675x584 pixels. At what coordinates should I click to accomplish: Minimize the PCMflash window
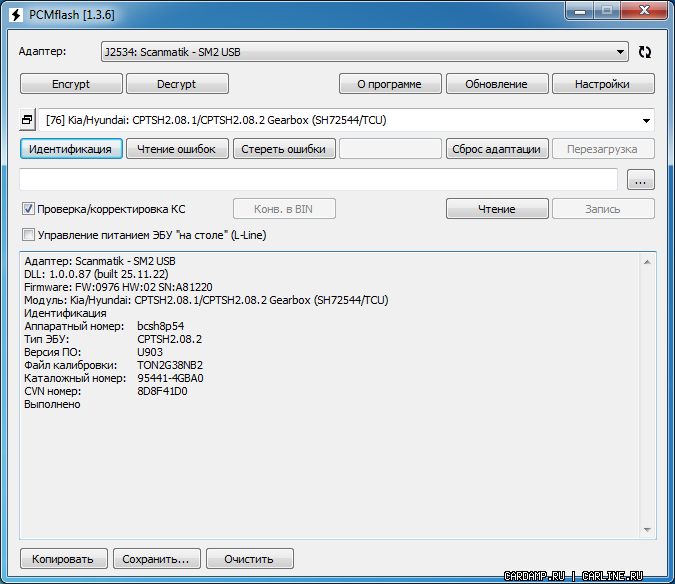click(x=580, y=11)
